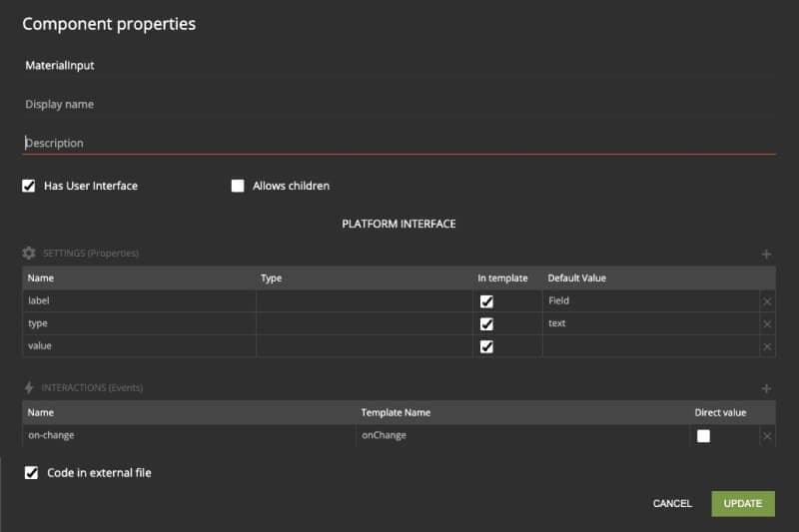Click into the Description field

pos(399,143)
